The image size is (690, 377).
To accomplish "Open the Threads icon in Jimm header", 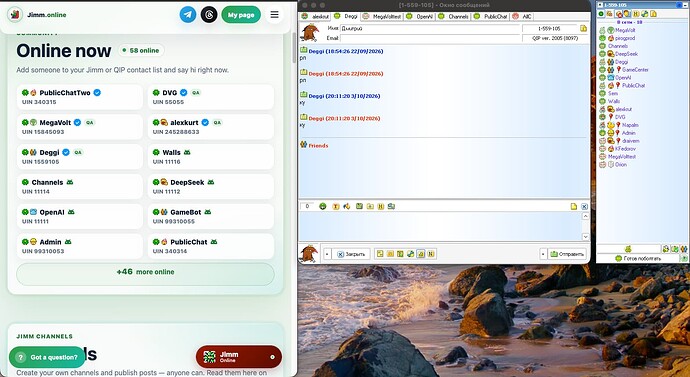I will click(209, 15).
